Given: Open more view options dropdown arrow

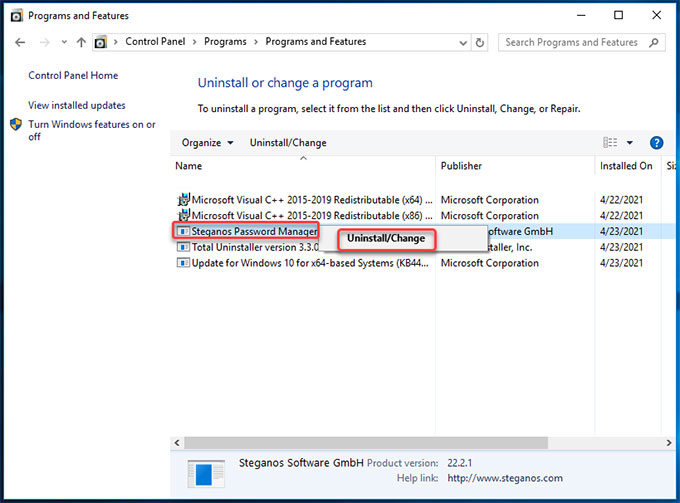Looking at the screenshot, I should [x=630, y=143].
